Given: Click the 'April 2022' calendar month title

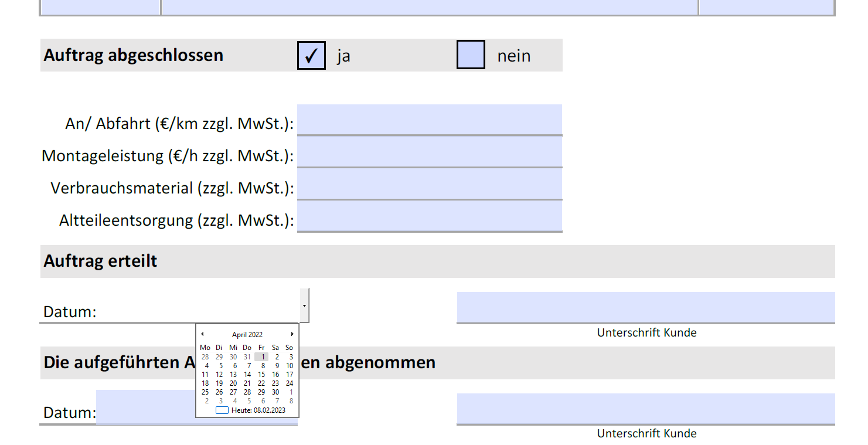Looking at the screenshot, I should [x=247, y=335].
